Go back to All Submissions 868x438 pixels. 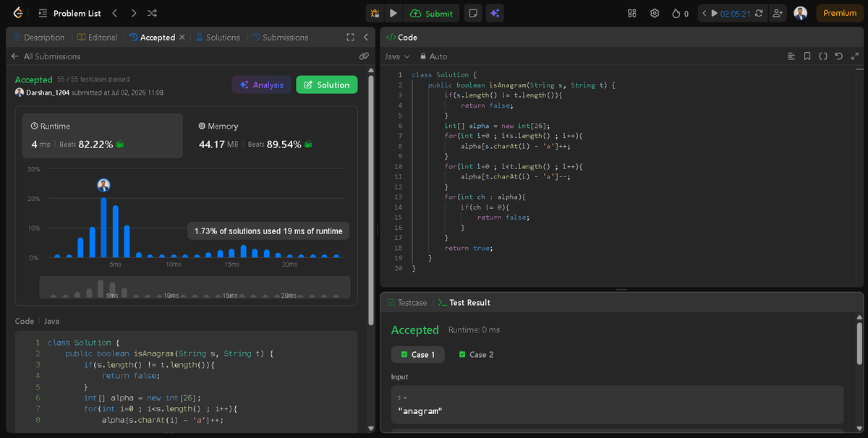point(46,56)
